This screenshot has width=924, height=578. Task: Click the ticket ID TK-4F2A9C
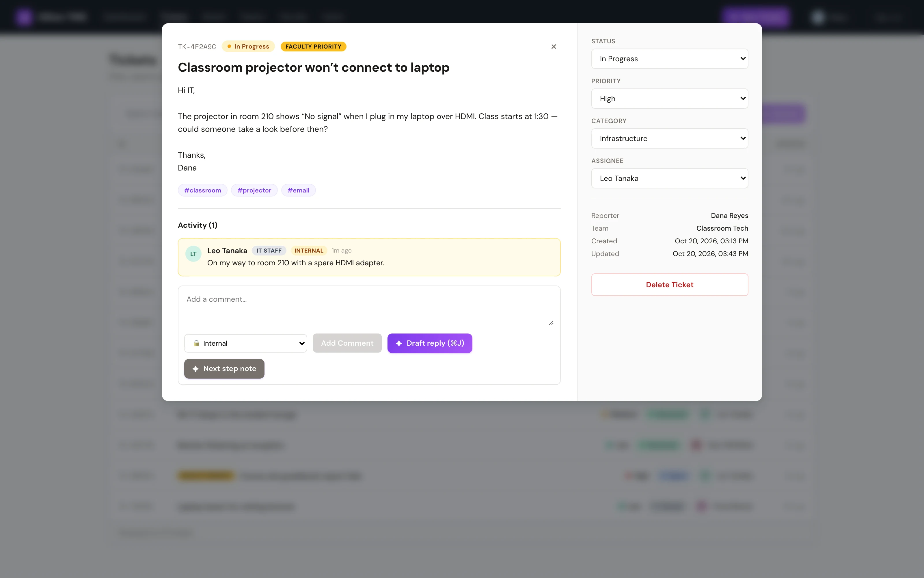(x=197, y=47)
